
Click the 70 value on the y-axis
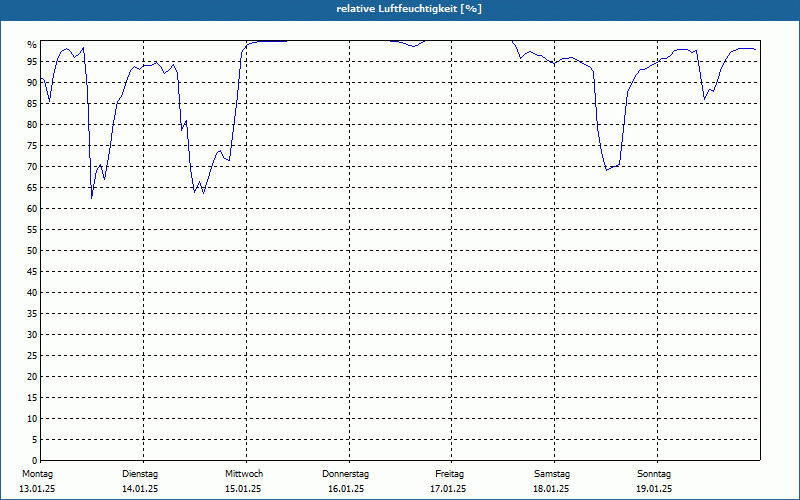coord(32,167)
